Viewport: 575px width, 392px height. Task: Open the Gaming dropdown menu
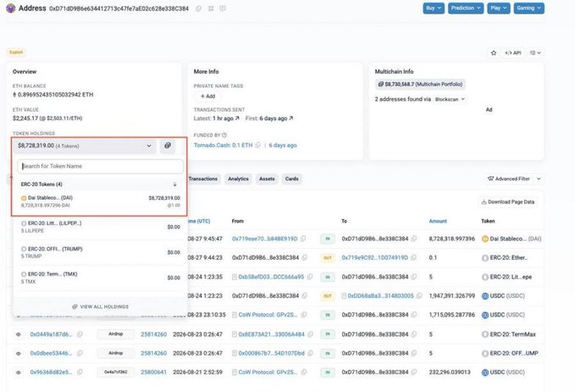point(528,8)
